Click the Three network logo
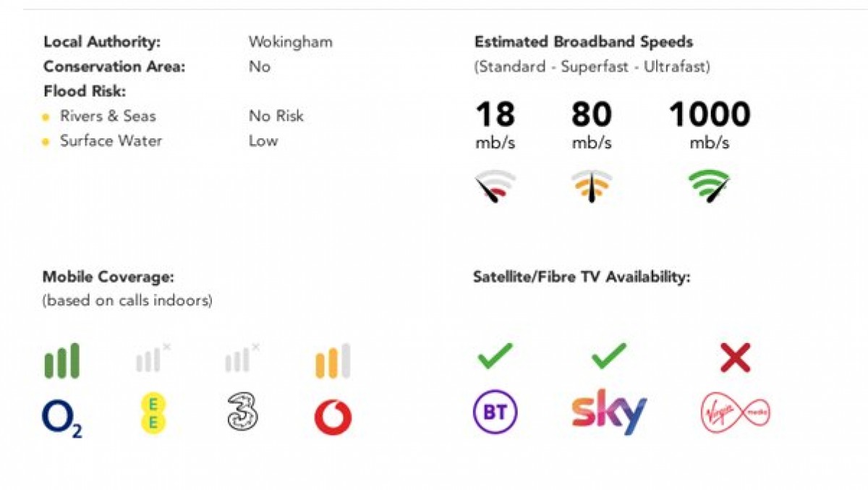 pos(242,414)
